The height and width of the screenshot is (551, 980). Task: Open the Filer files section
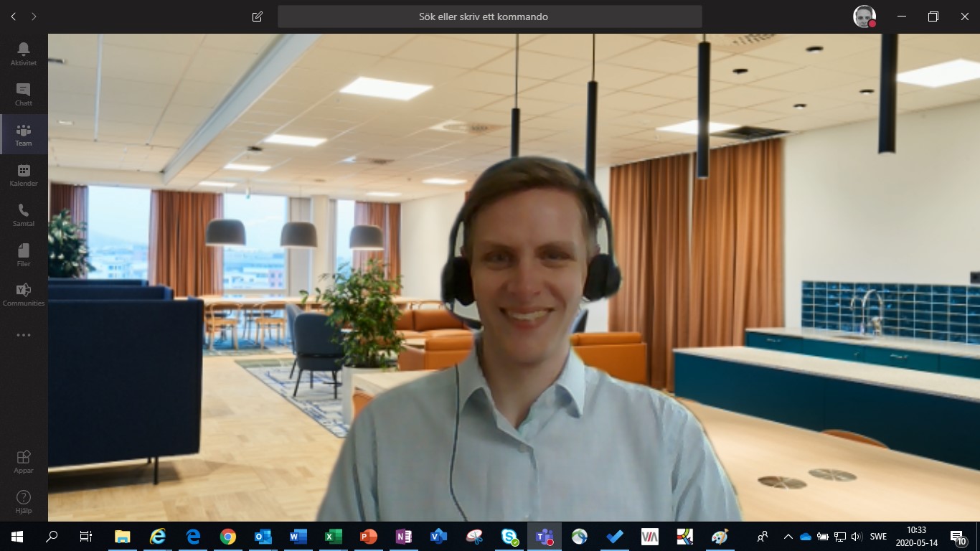coord(24,255)
